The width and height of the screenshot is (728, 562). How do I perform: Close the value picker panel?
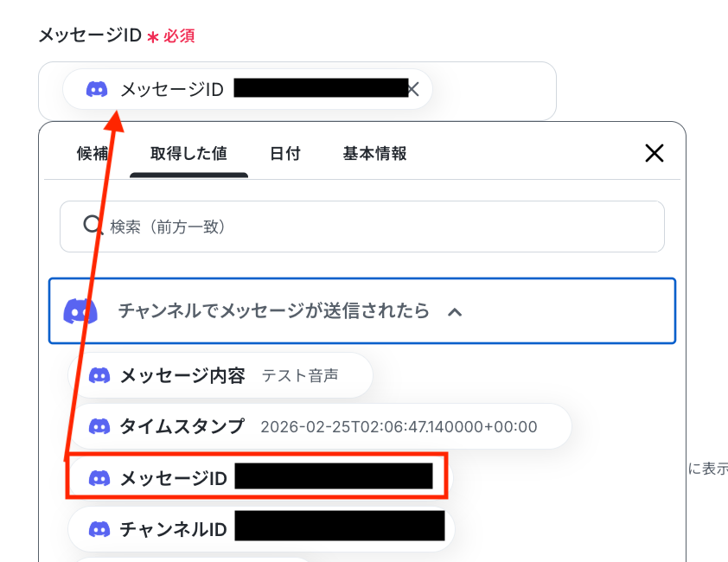(655, 153)
